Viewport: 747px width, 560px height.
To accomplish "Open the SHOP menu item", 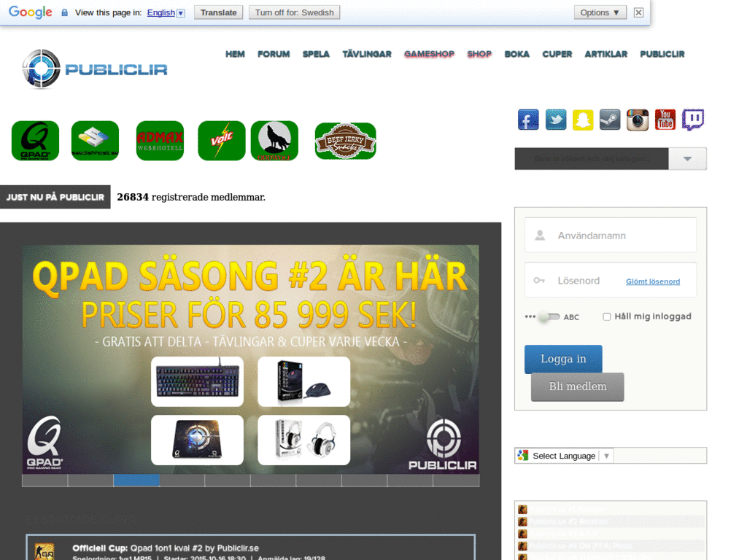I will coord(479,54).
